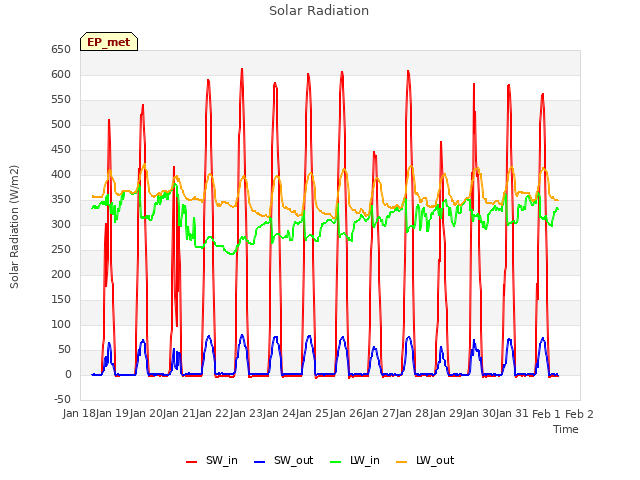This screenshot has height=480, width=640.
Task: Click the red SW_in legend color marker
Action: pyautogui.click(x=191, y=462)
